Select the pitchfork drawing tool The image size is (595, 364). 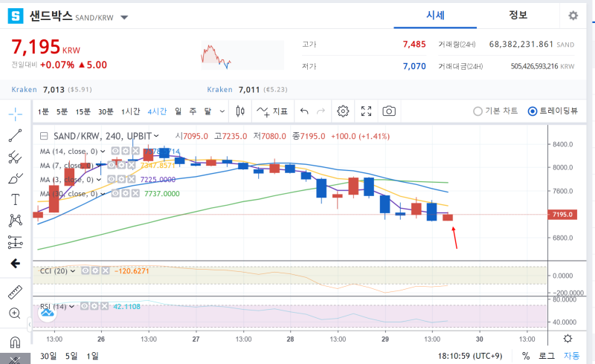[15, 157]
